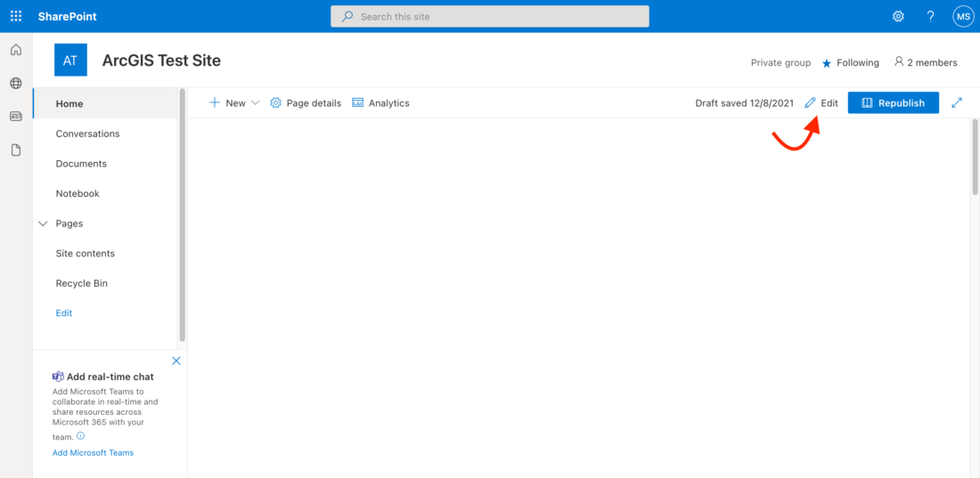Go to SharePoint home icon in left rail
Image resolution: width=980 pixels, height=478 pixels.
16,50
